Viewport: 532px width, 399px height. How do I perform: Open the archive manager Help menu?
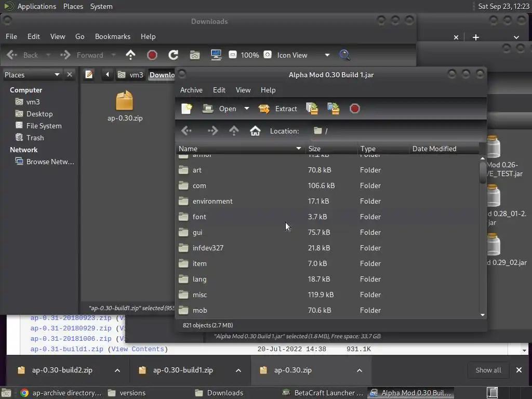click(x=268, y=90)
